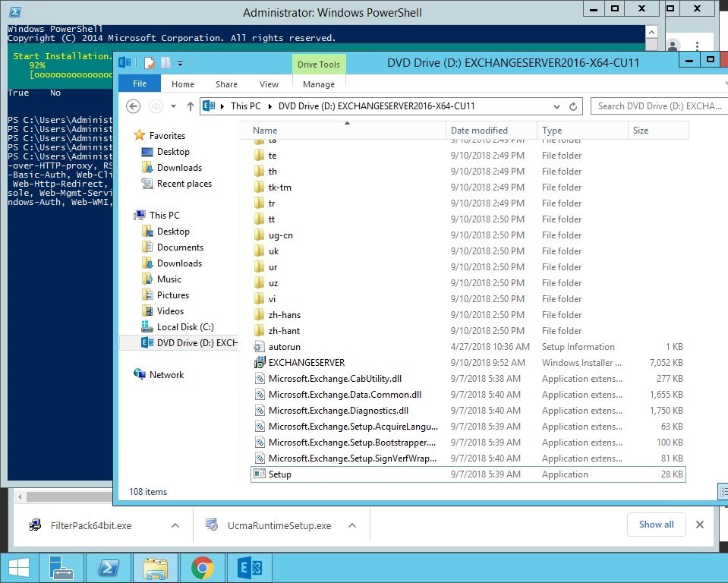Switch to the Home ribbon tab

pos(183,84)
